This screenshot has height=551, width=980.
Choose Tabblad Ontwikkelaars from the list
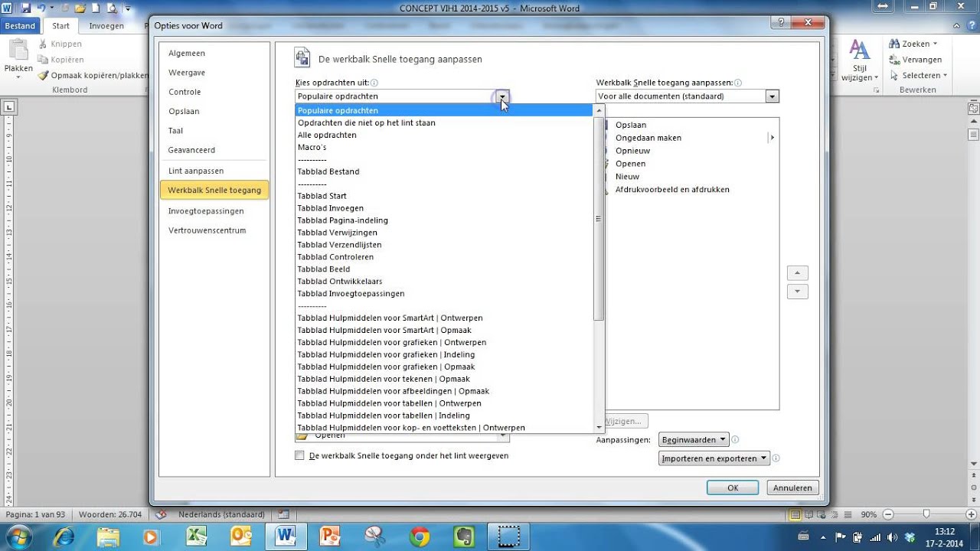(445, 282)
